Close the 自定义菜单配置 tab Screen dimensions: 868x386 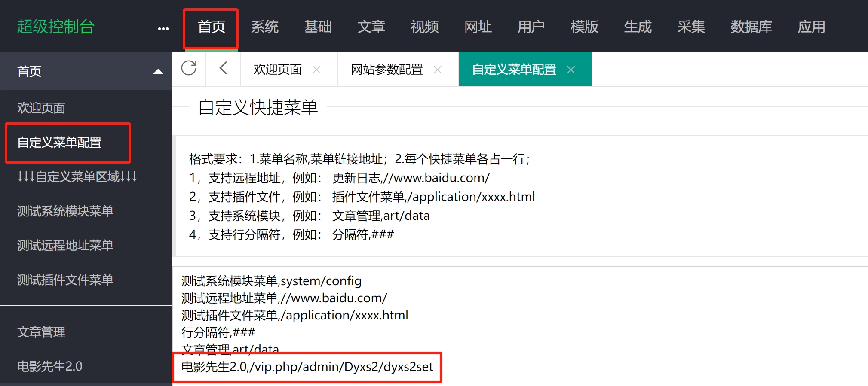tap(571, 70)
